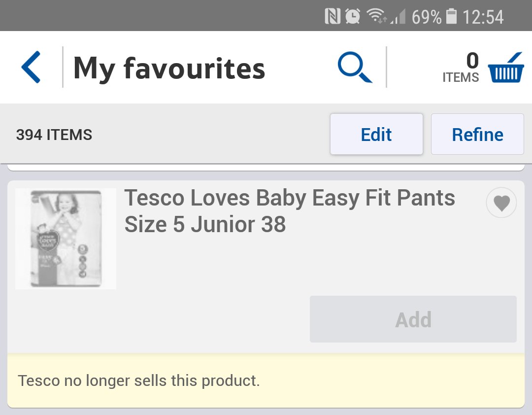Go back using the blue arrow

(31, 68)
